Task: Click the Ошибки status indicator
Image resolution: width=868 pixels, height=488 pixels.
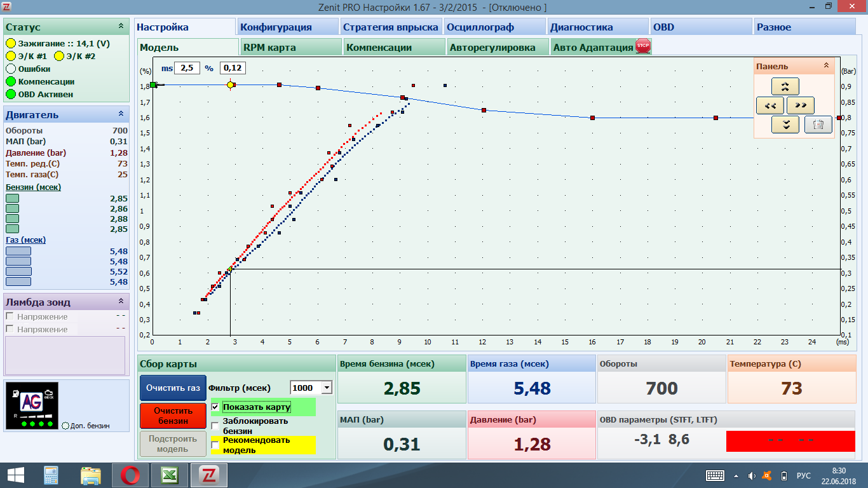Action: [x=11, y=69]
